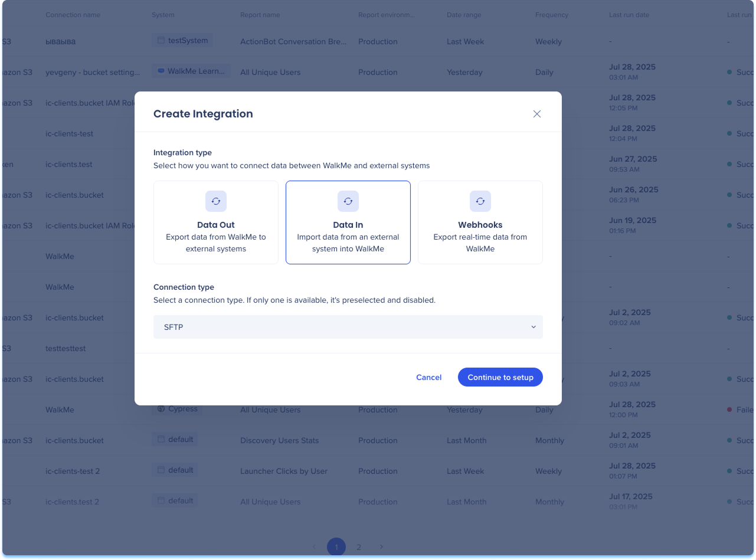
Task: Click the sync icon on Data Out card
Action: (216, 201)
